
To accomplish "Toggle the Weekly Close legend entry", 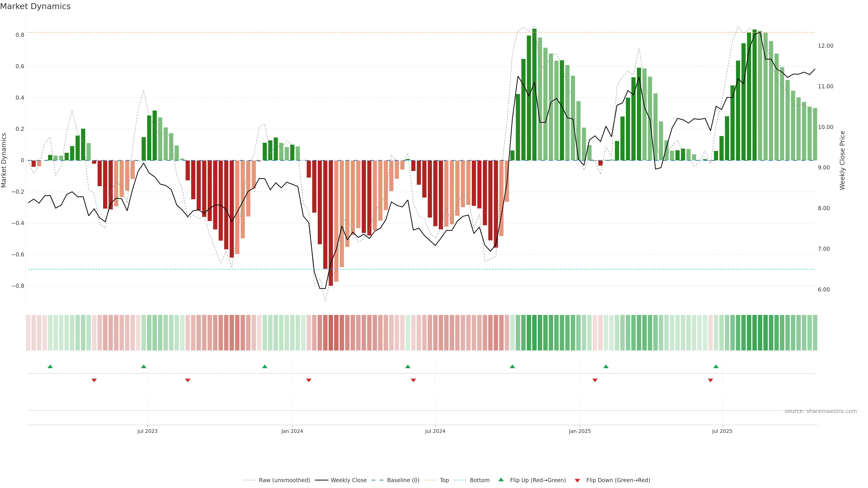I will point(348,480).
